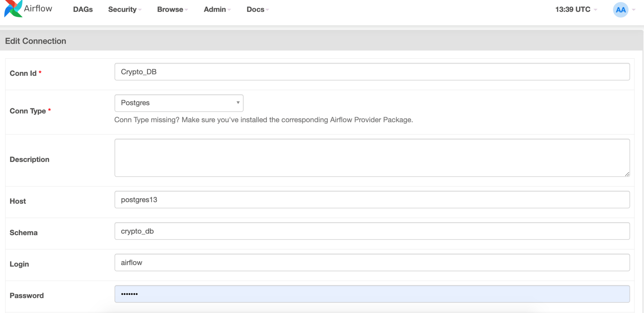
Task: Open the Browse menu
Action: 169,9
